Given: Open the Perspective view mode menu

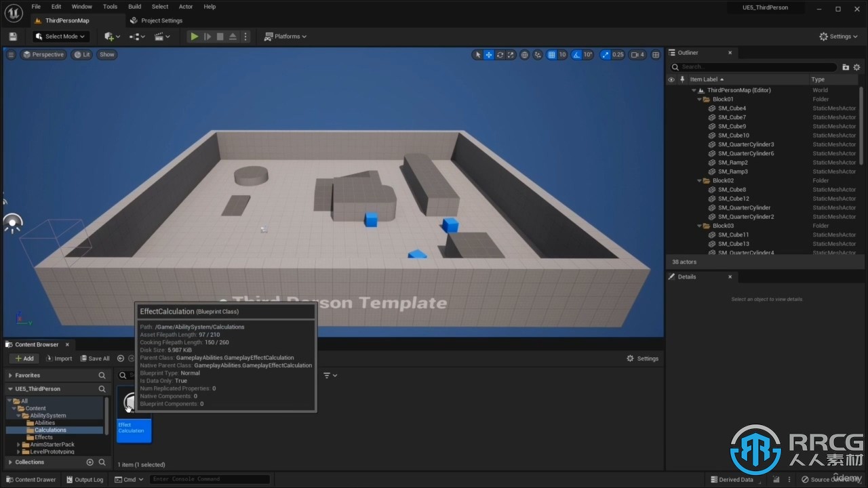Looking at the screenshot, I should coord(43,55).
